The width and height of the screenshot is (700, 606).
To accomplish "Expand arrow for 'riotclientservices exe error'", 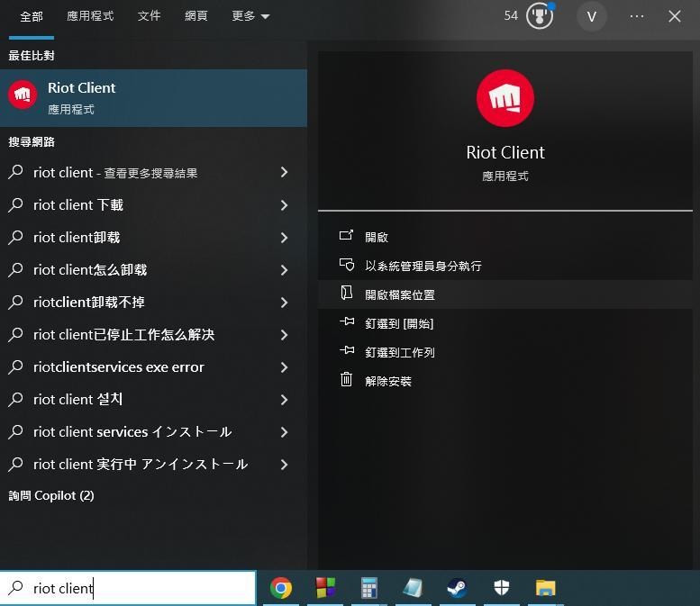I will 285,367.
